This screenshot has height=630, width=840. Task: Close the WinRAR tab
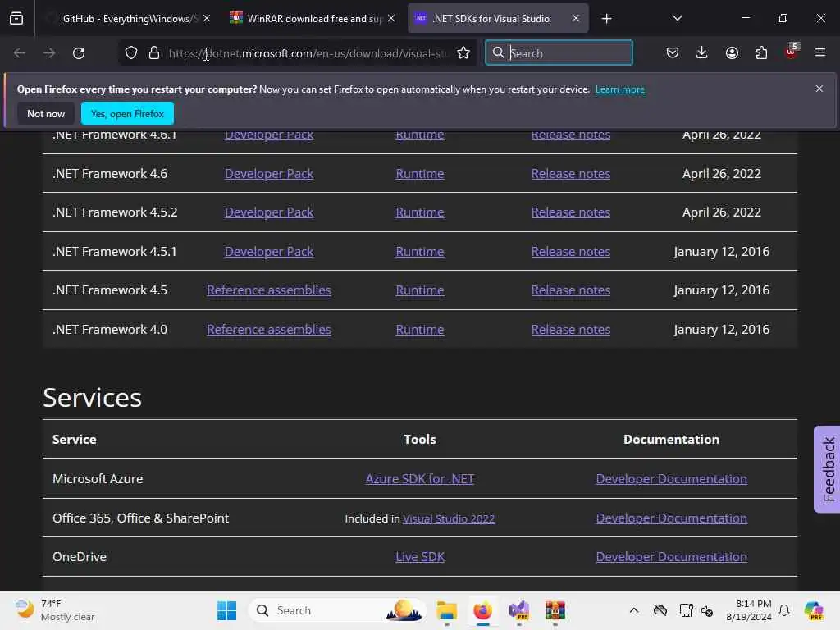pyautogui.click(x=391, y=19)
